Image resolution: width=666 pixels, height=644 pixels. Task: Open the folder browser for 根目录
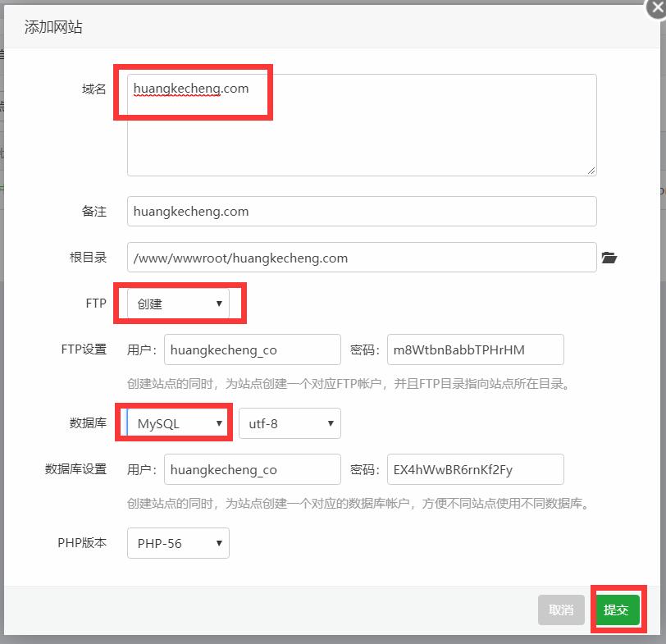(x=608, y=257)
